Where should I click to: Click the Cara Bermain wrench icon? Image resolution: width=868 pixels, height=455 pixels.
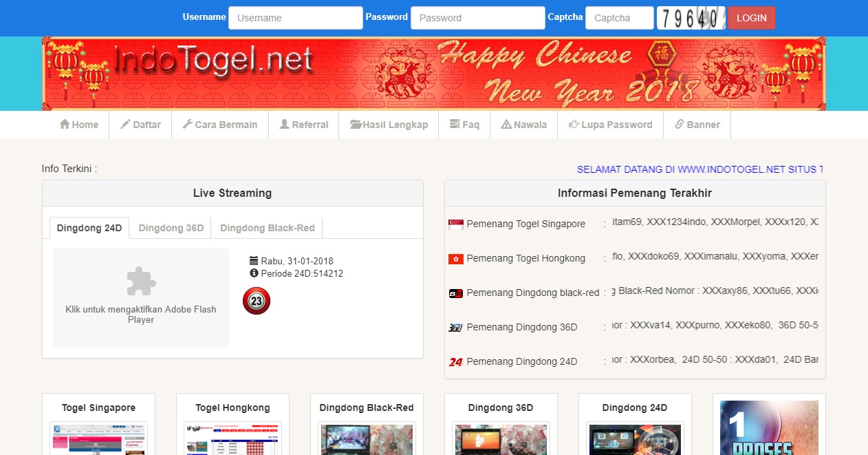coord(187,125)
